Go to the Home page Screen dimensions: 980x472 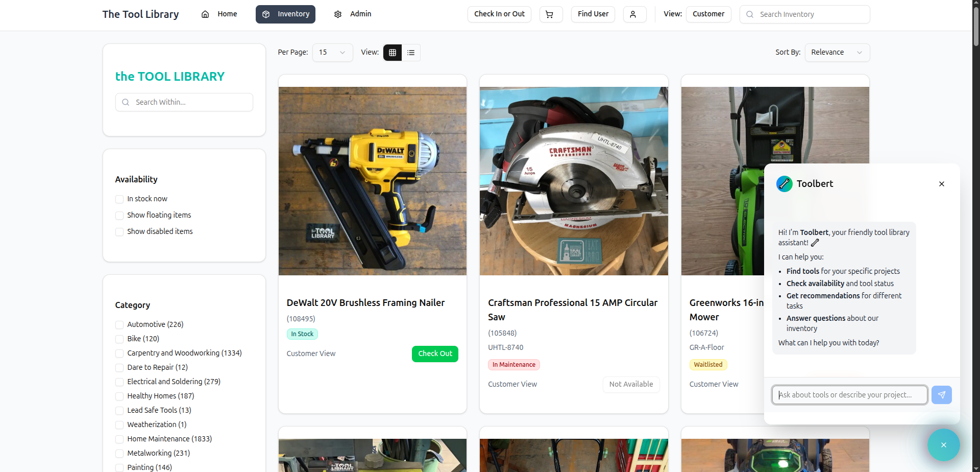pyautogui.click(x=219, y=14)
